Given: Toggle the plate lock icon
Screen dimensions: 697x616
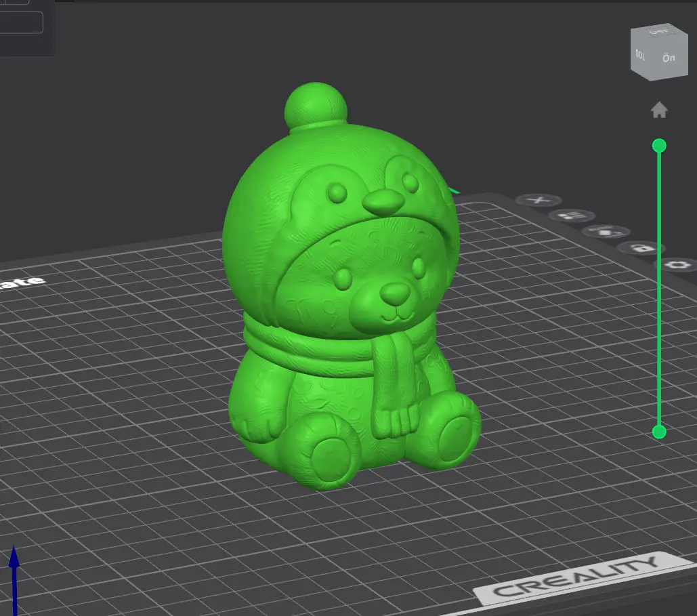Looking at the screenshot, I should (x=641, y=248).
